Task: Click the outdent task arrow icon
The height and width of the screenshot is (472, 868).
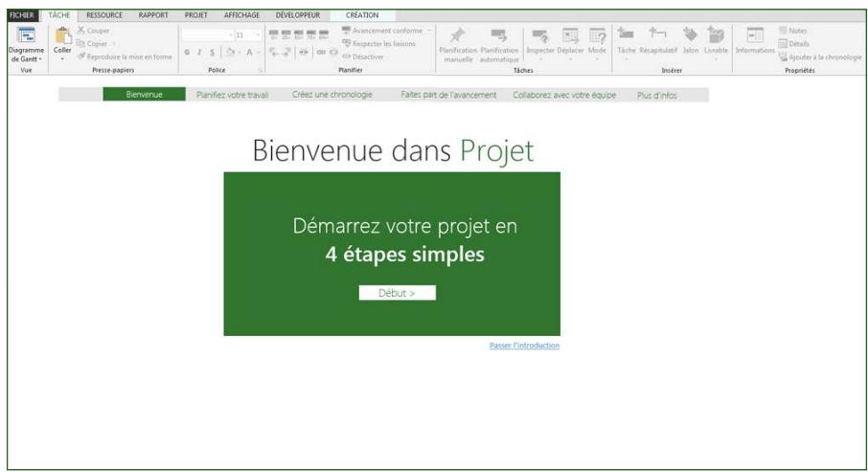Action: [x=273, y=52]
